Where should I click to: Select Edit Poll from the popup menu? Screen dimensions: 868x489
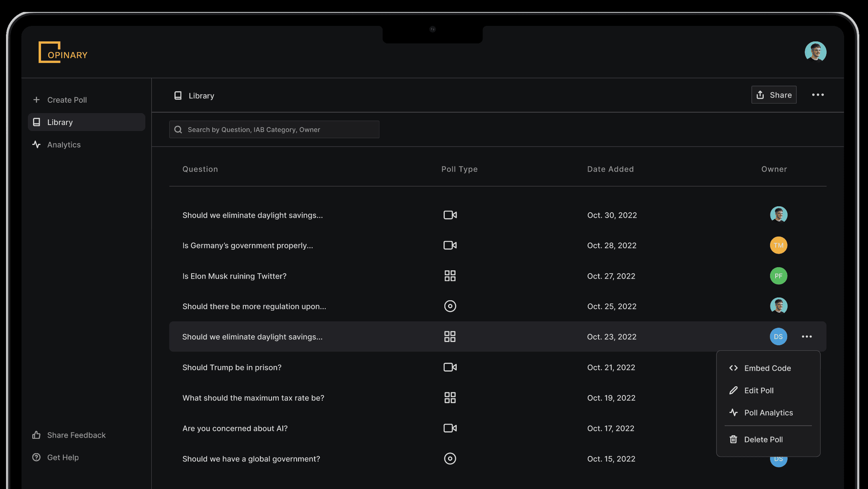[x=759, y=391]
